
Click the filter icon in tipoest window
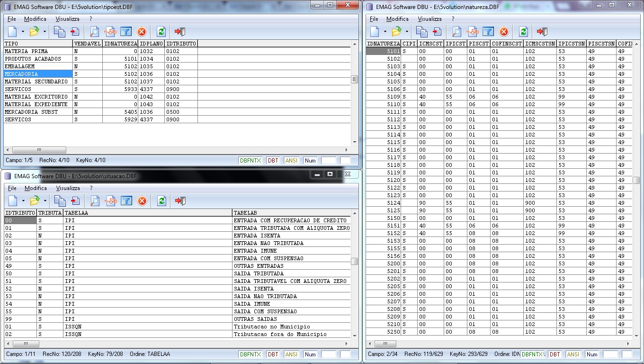click(125, 32)
